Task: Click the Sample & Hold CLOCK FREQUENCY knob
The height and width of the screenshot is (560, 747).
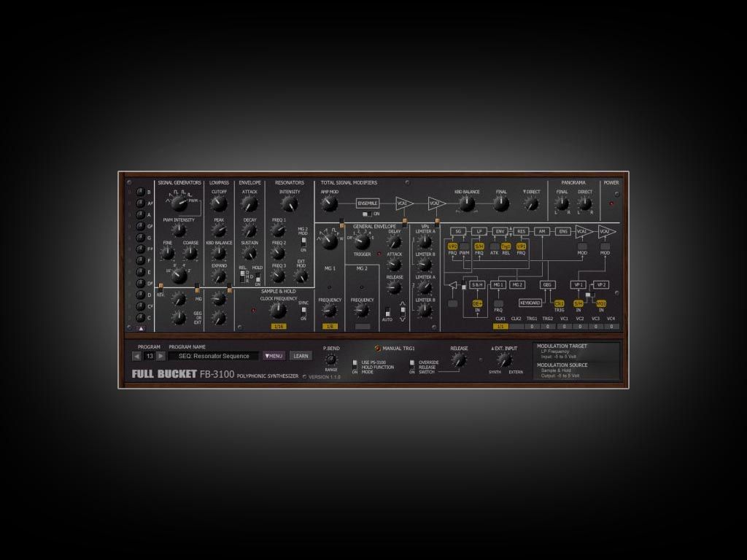Action: click(278, 311)
